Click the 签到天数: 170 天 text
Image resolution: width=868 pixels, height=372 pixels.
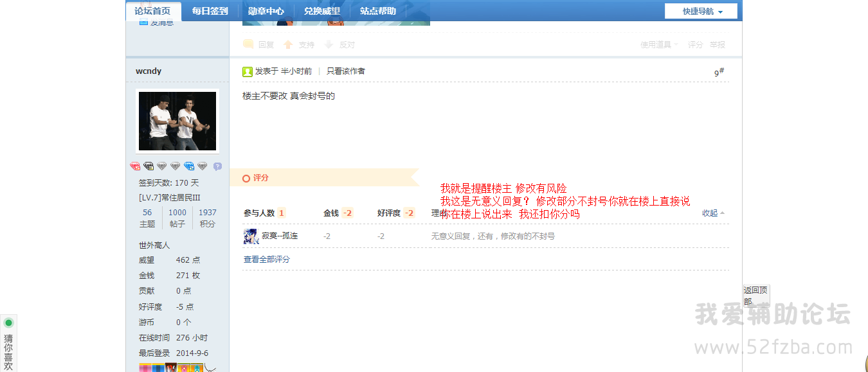(x=169, y=183)
